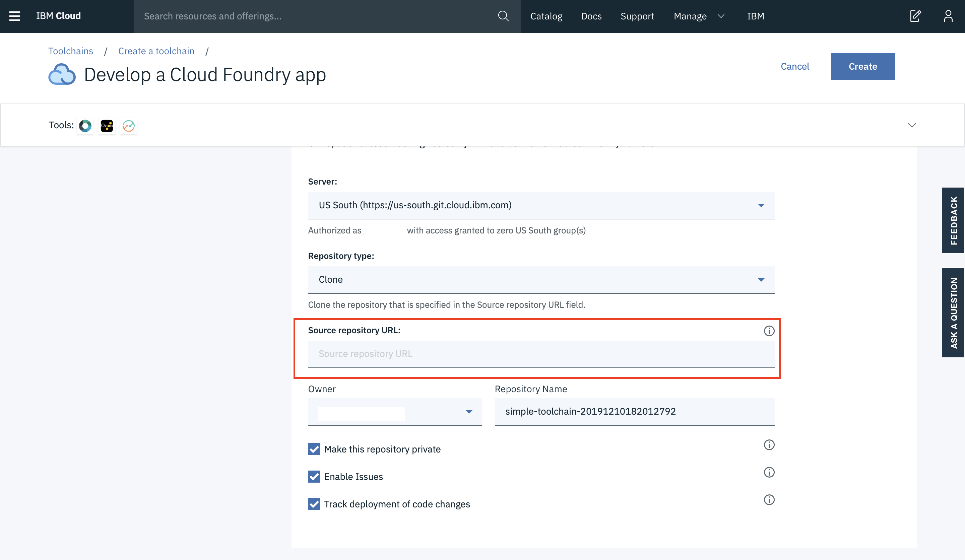The image size is (965, 560).
Task: Click the Cancel link
Action: 794,66
